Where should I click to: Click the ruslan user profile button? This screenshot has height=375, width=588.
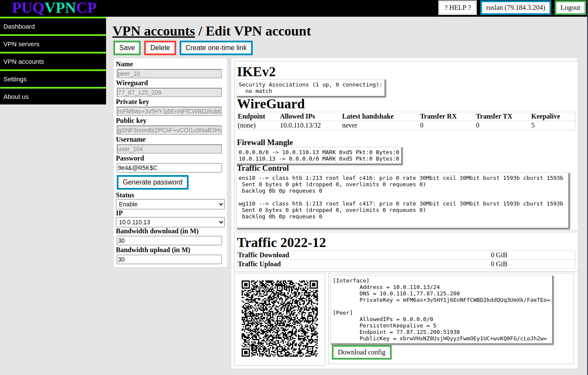tap(515, 8)
